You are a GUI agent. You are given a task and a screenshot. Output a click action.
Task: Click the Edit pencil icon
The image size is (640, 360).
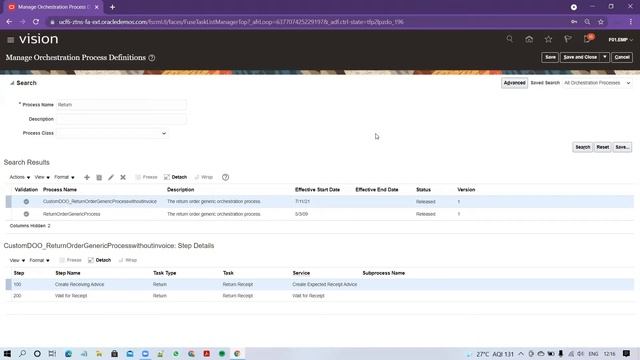(x=111, y=177)
